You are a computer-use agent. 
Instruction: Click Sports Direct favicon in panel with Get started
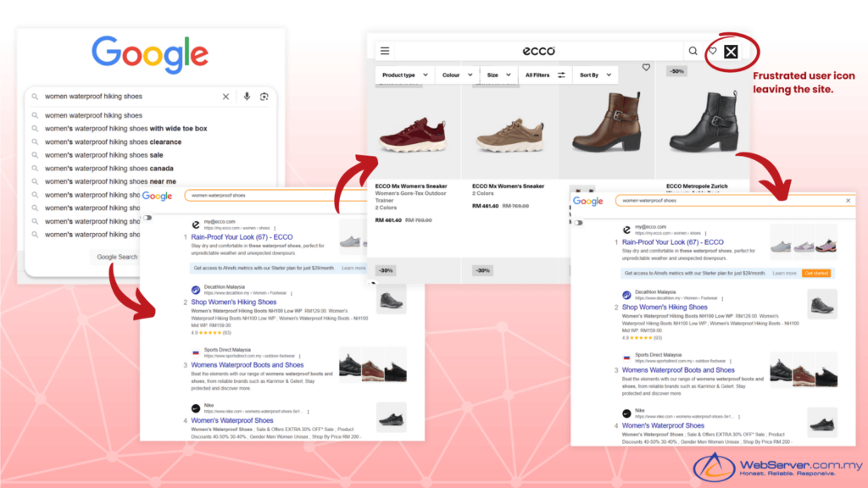point(626,358)
